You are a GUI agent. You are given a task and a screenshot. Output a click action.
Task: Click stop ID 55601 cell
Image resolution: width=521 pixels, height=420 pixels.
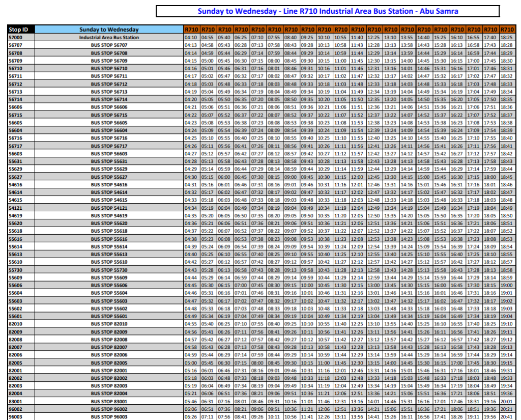[x=15, y=316]
